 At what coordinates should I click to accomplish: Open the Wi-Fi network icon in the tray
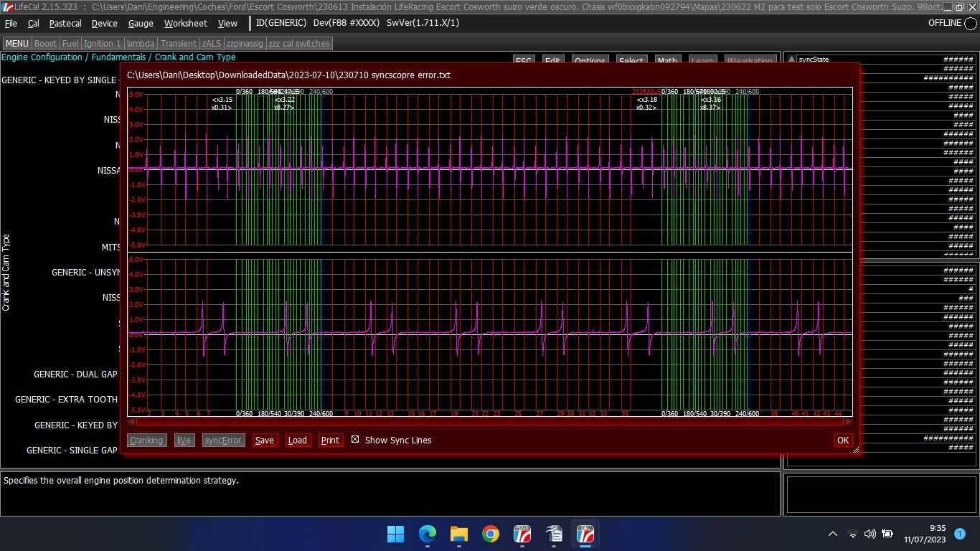coord(852,534)
